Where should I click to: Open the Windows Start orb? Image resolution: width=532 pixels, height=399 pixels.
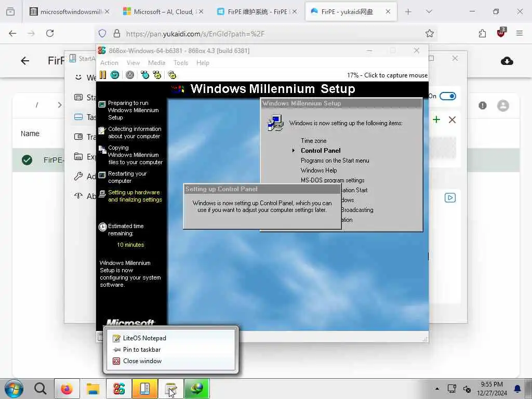coord(14,389)
